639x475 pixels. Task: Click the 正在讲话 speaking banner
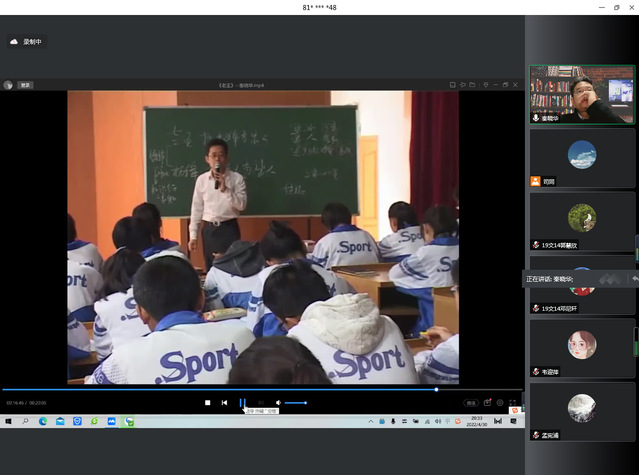pyautogui.click(x=580, y=279)
